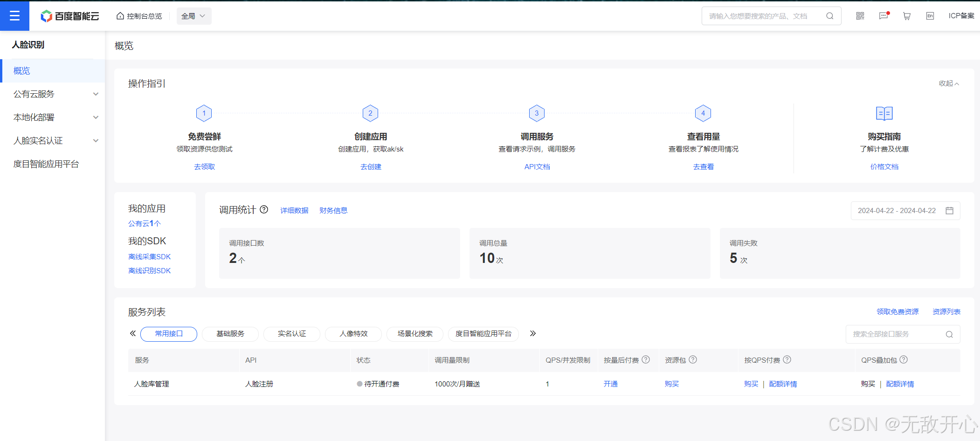Click 购买 under 按QPS付费 column

pyautogui.click(x=751, y=384)
